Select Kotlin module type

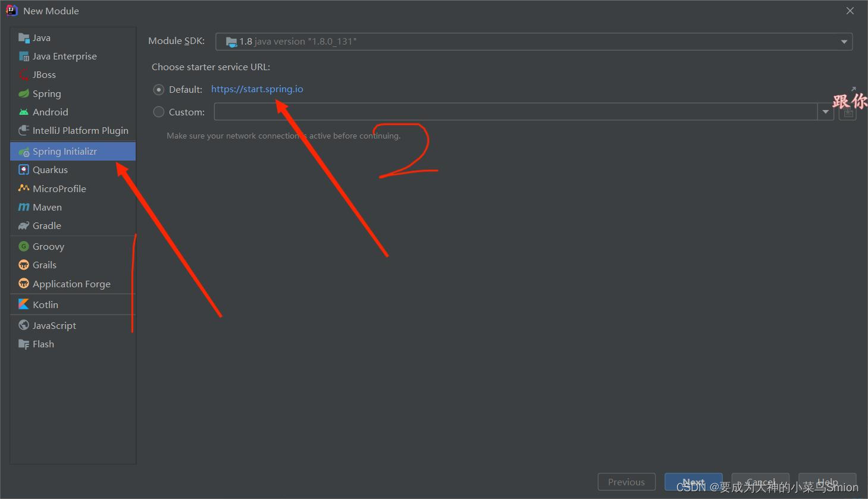[x=73, y=305]
